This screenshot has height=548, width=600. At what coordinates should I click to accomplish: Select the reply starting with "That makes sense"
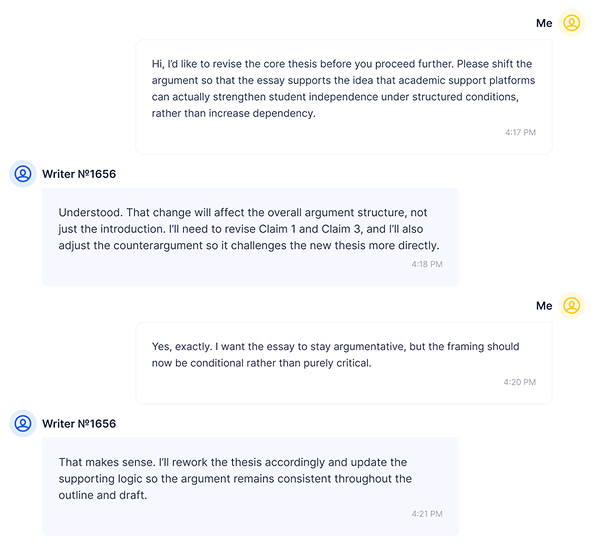coord(249,479)
